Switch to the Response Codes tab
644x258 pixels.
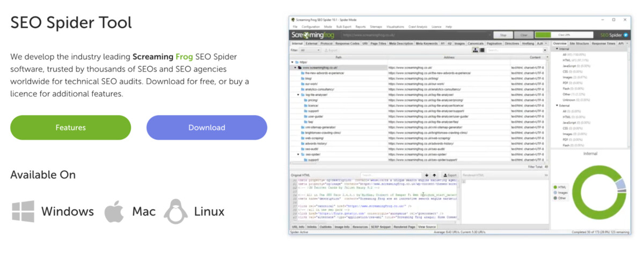(347, 44)
